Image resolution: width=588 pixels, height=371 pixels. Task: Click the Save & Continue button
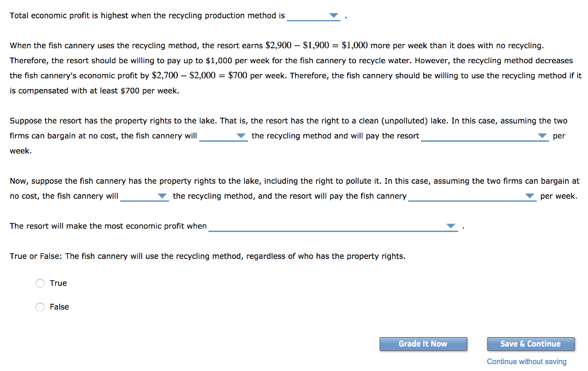click(x=531, y=343)
